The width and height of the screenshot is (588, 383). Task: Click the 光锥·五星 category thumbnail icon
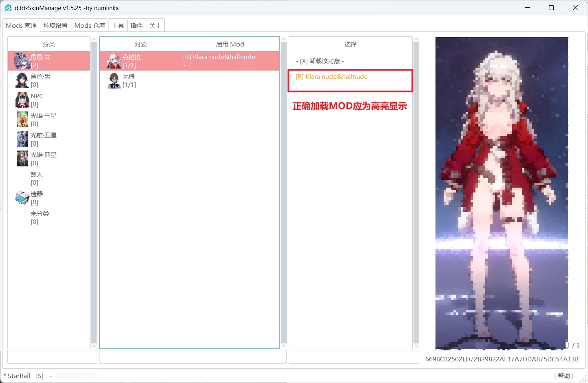click(x=22, y=139)
